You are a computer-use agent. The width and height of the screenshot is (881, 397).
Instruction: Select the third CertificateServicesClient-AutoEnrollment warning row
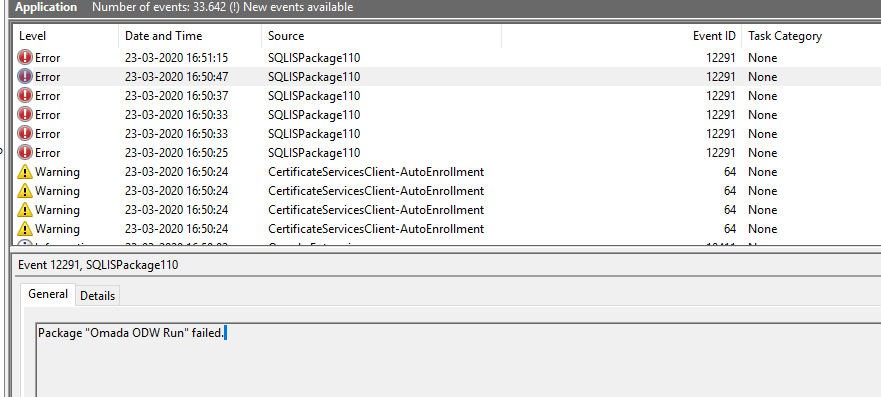coord(447,210)
